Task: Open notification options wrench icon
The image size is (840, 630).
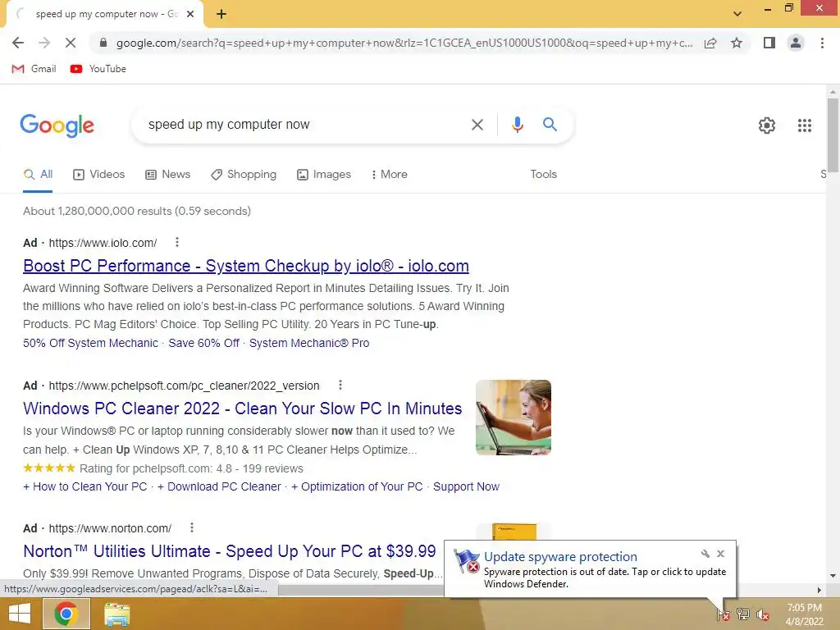Action: coord(705,554)
